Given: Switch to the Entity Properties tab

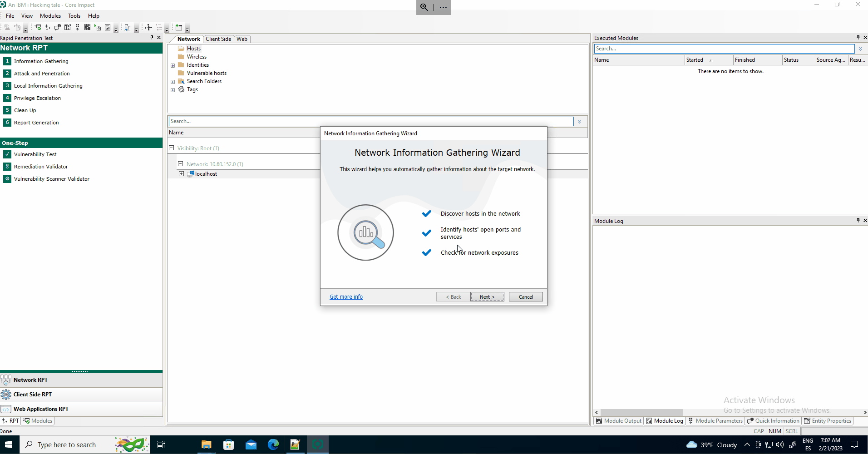Looking at the screenshot, I should coord(827,421).
